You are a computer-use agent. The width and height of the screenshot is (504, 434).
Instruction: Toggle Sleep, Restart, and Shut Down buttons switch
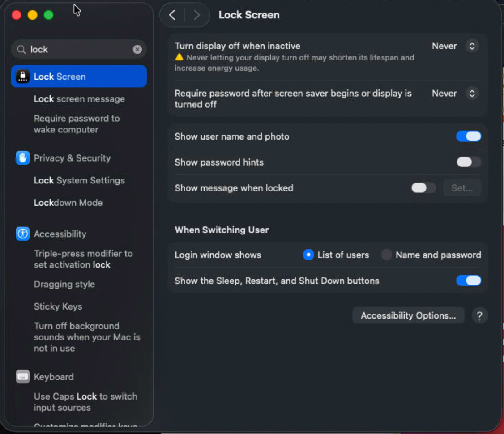469,281
